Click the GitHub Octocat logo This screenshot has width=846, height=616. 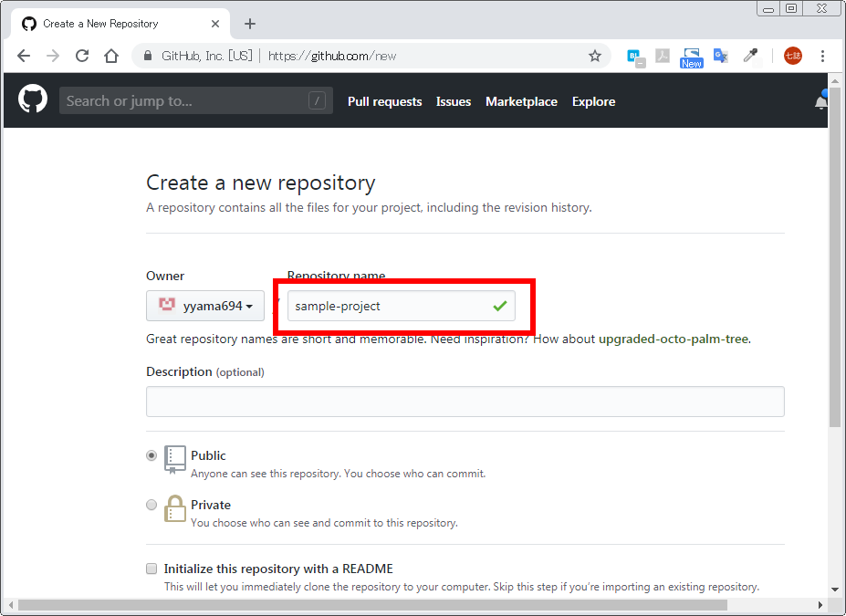33,99
